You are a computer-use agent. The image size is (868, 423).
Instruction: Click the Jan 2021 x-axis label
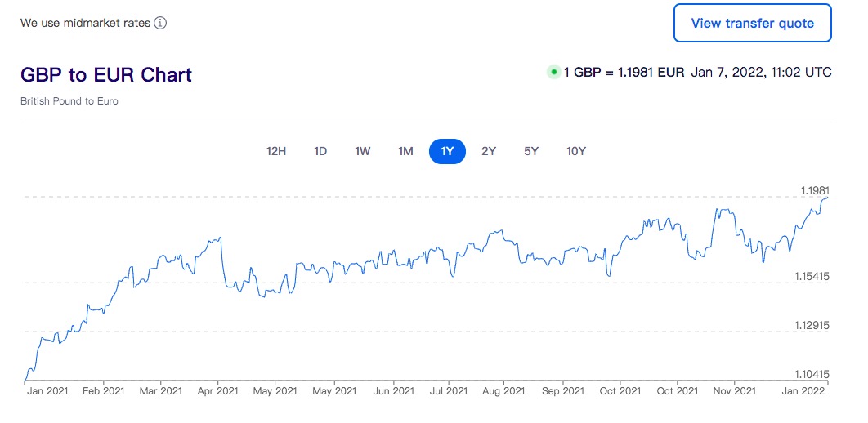pos(47,391)
